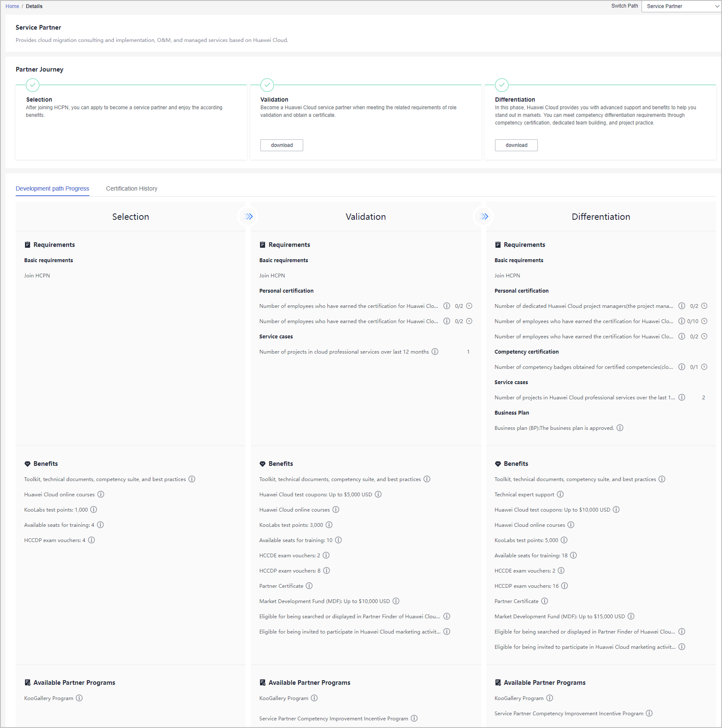This screenshot has height=728, width=722.
Task: Click the double-arrow between Validation and Differentiation
Action: pyautogui.click(x=484, y=216)
